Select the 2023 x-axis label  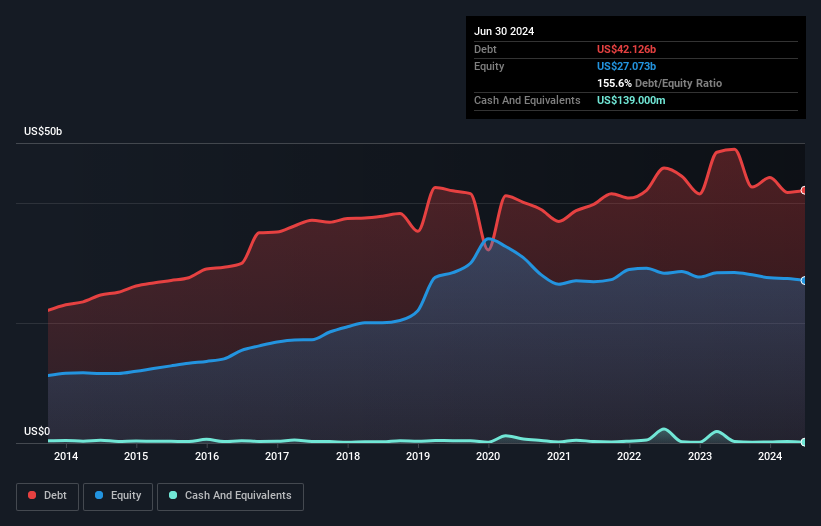700,456
